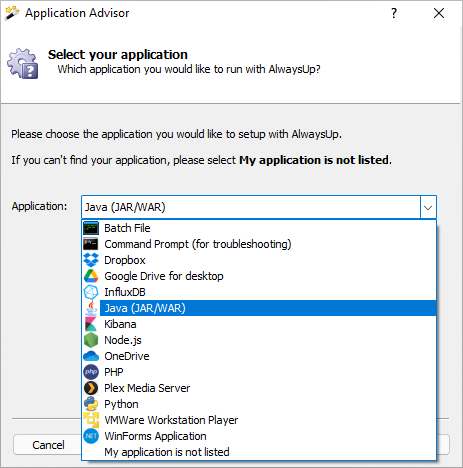Viewport: 463px width, 468px height.
Task: Click the .NET WinForms icon
Action: (91, 436)
